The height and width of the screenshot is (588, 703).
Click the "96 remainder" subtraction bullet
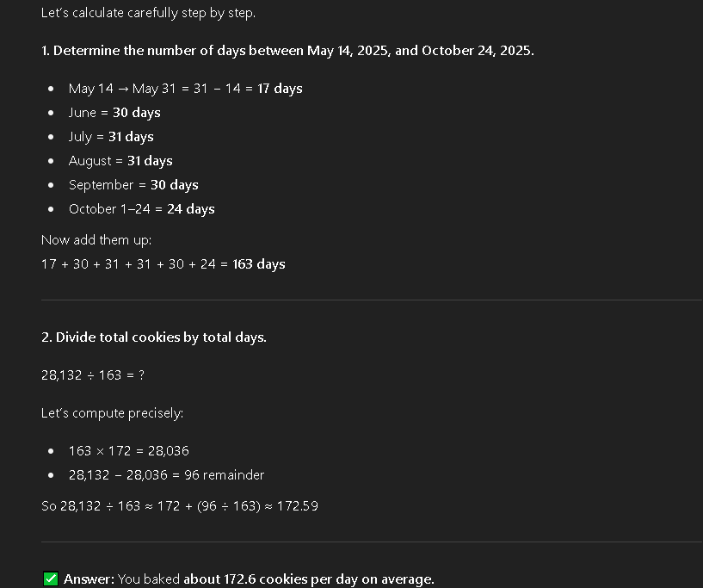166,475
